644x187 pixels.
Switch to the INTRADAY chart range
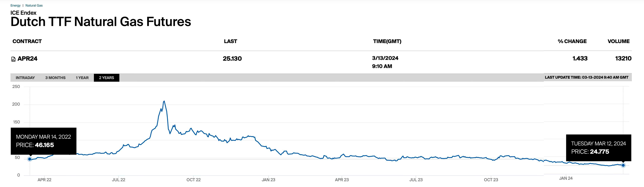[25, 78]
